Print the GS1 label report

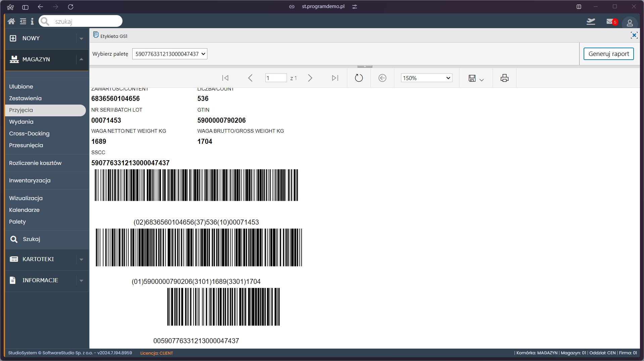tap(504, 78)
